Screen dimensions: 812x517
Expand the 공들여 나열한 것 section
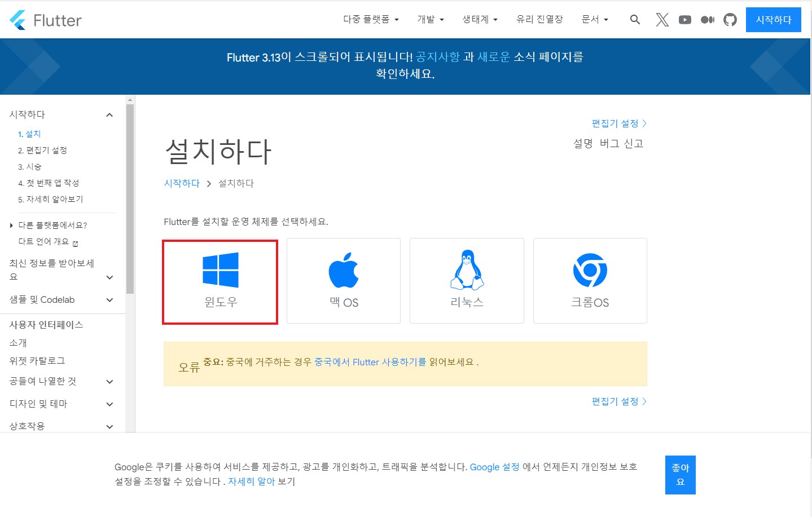(x=109, y=382)
